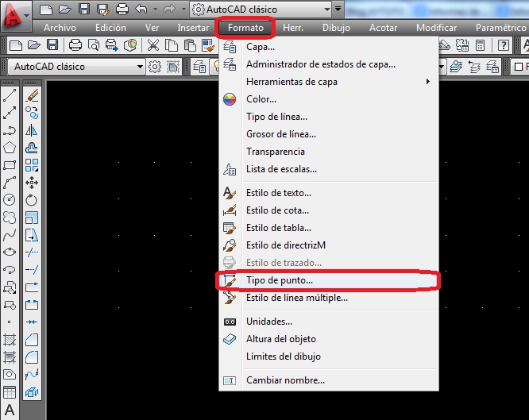Open the Ver menu
The width and height of the screenshot is (529, 420).
coord(152,28)
